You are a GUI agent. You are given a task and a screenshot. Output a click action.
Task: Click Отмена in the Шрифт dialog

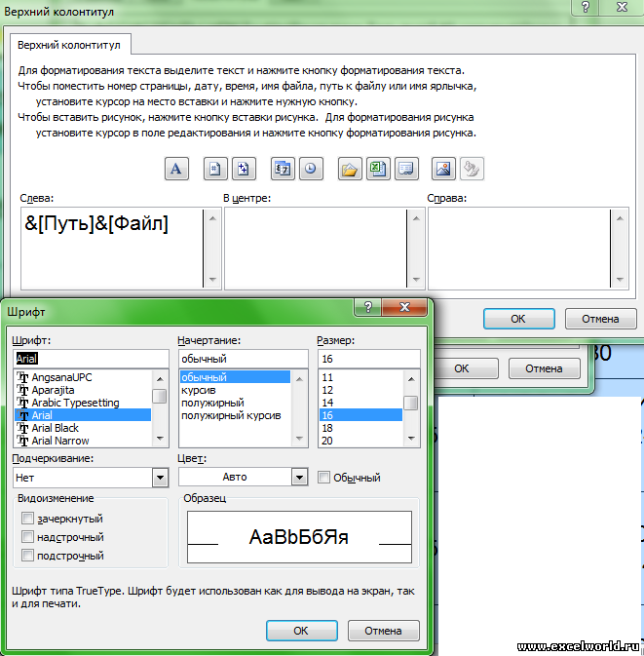(x=383, y=631)
